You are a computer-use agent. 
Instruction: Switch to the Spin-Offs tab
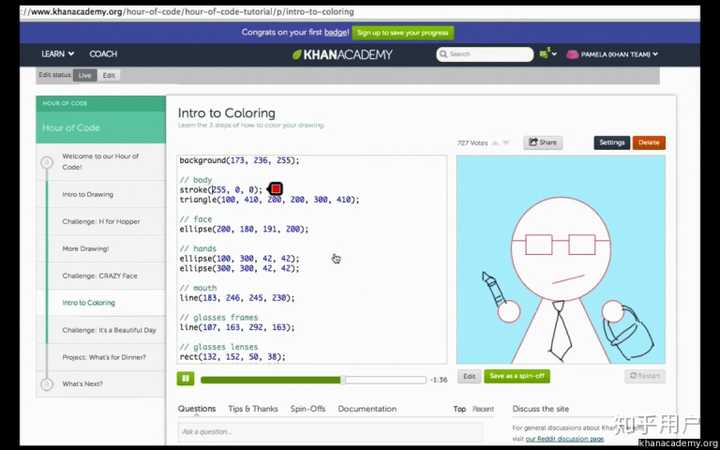308,409
